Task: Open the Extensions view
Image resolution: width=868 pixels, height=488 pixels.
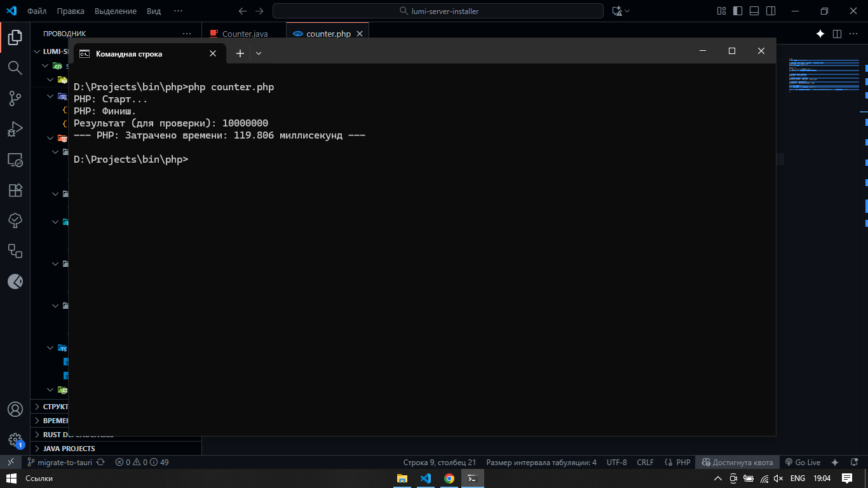Action: pos(15,190)
